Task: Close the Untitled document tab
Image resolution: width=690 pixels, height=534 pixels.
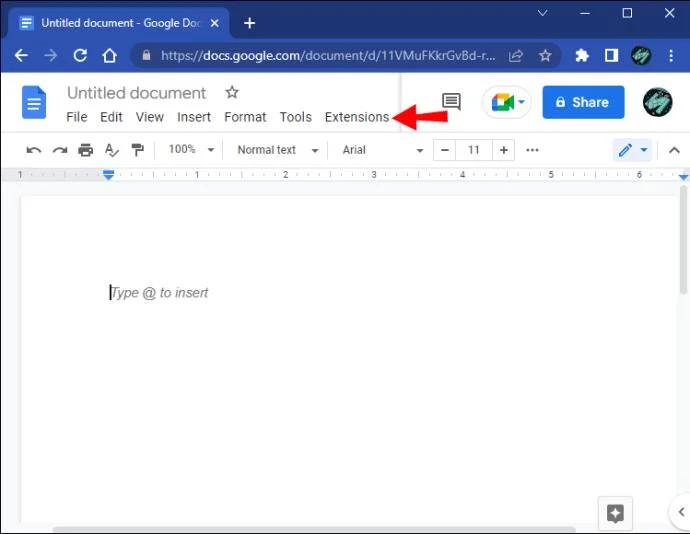Action: pos(215,23)
